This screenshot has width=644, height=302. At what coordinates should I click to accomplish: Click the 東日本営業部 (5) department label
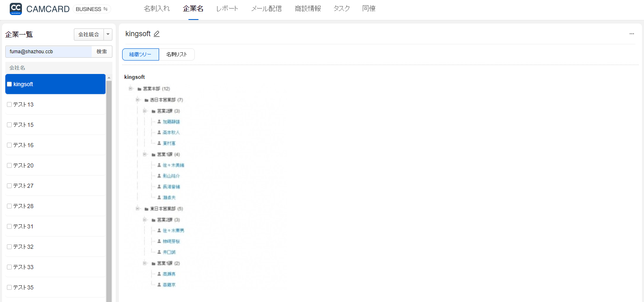[x=167, y=209]
